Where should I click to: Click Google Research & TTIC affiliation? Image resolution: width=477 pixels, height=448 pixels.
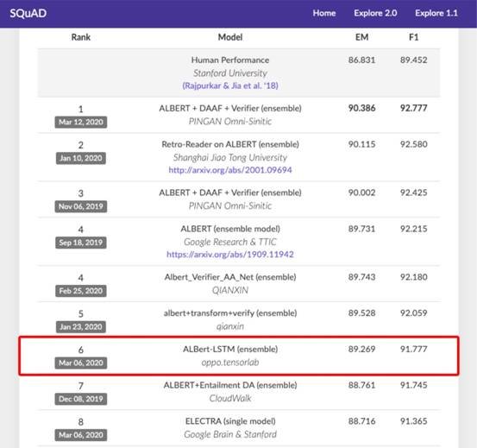pos(230,242)
